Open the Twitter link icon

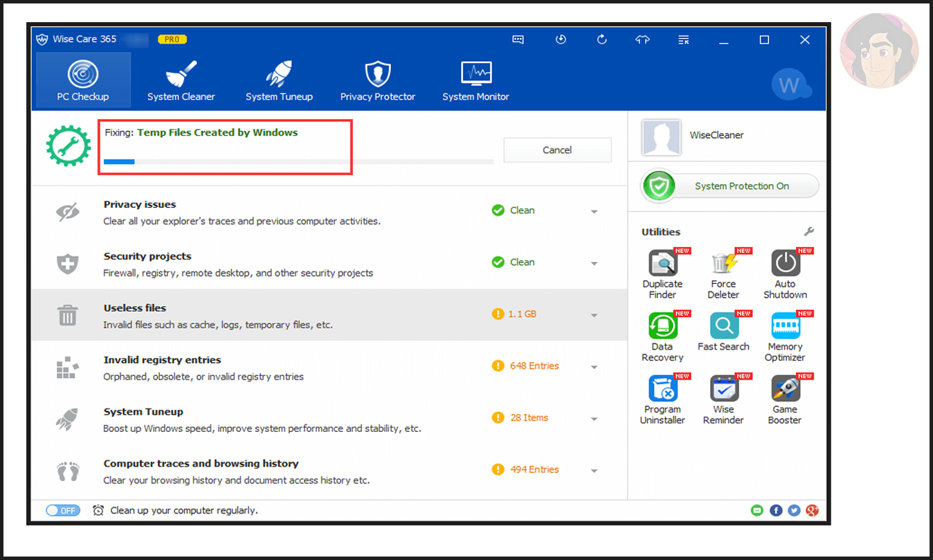click(x=794, y=510)
